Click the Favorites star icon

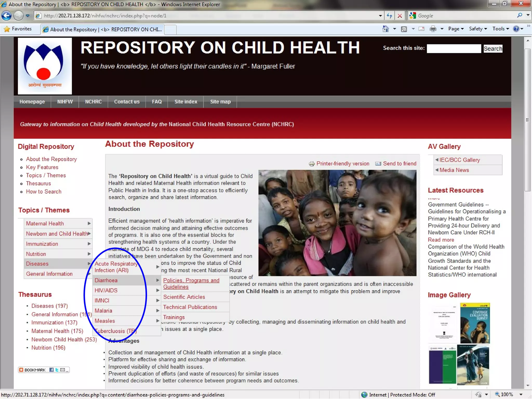click(x=7, y=29)
